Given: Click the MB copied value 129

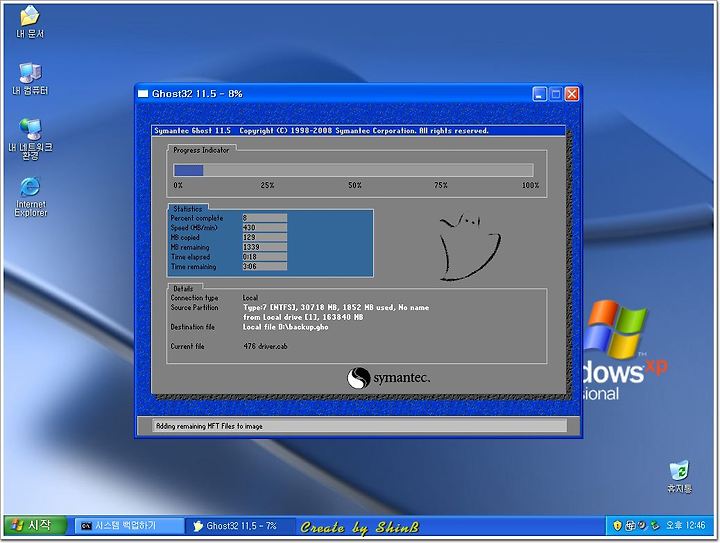Looking at the screenshot, I should (264, 237).
